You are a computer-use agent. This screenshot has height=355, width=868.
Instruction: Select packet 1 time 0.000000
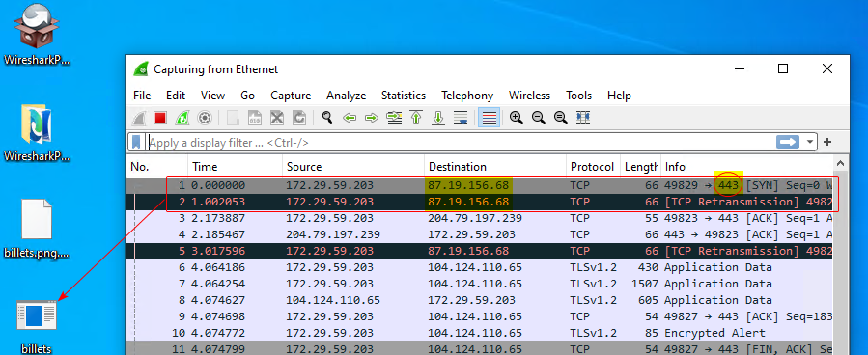218,185
